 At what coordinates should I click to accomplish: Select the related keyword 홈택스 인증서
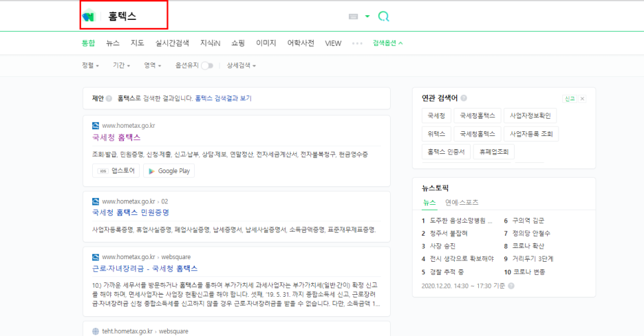tap(446, 152)
